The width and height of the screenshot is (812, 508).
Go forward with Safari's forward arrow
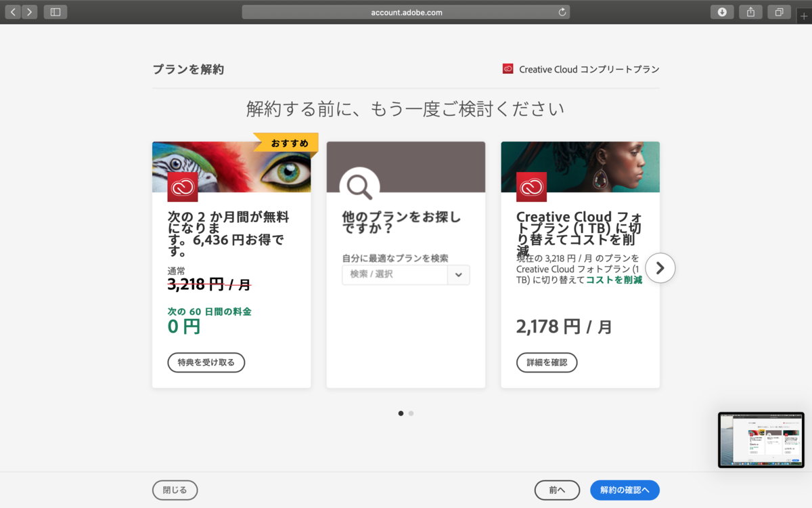29,12
